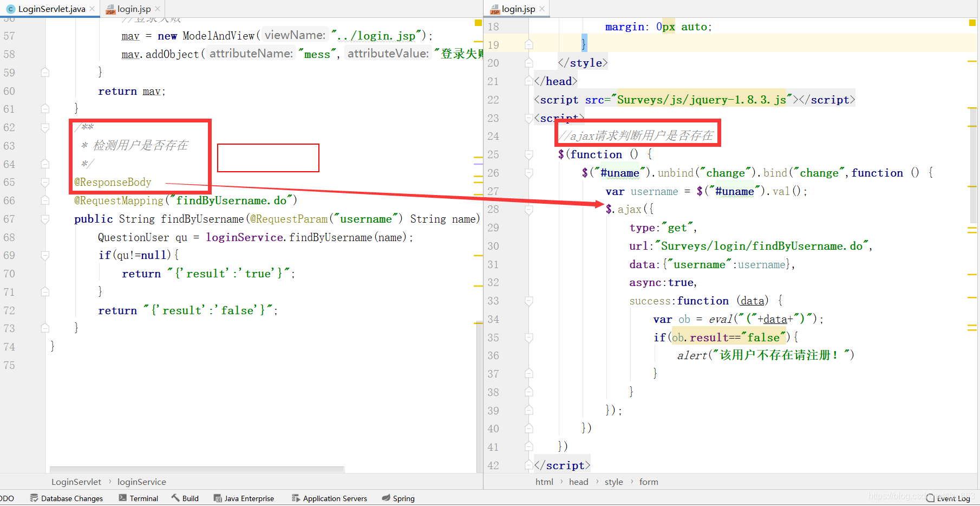Screen dimensions: 980x506
Task: Collapse the script block at line 23
Action: 529,118
